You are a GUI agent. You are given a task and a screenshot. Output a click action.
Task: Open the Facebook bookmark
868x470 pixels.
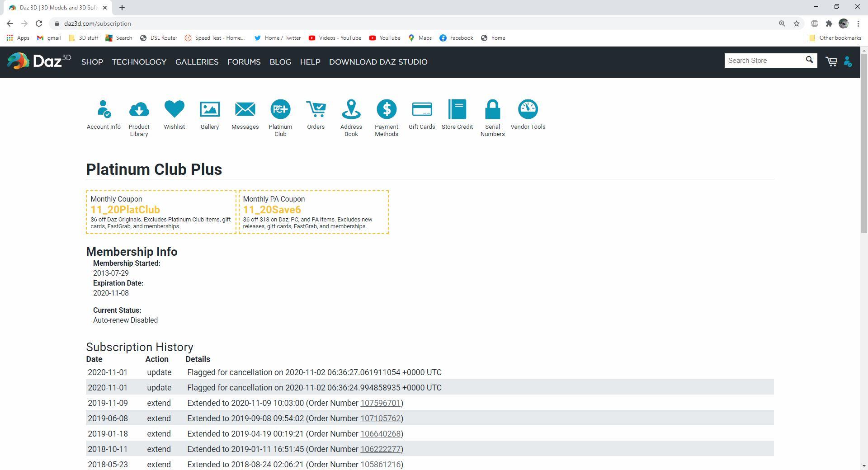tap(456, 38)
